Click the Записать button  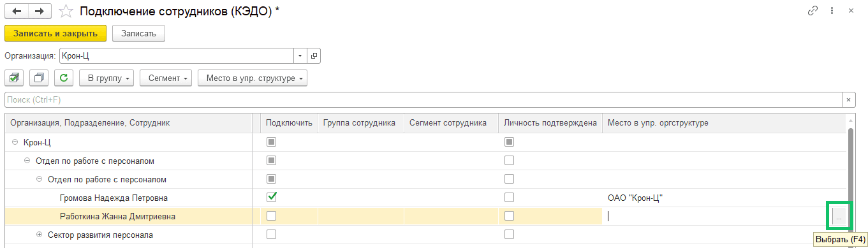[139, 33]
